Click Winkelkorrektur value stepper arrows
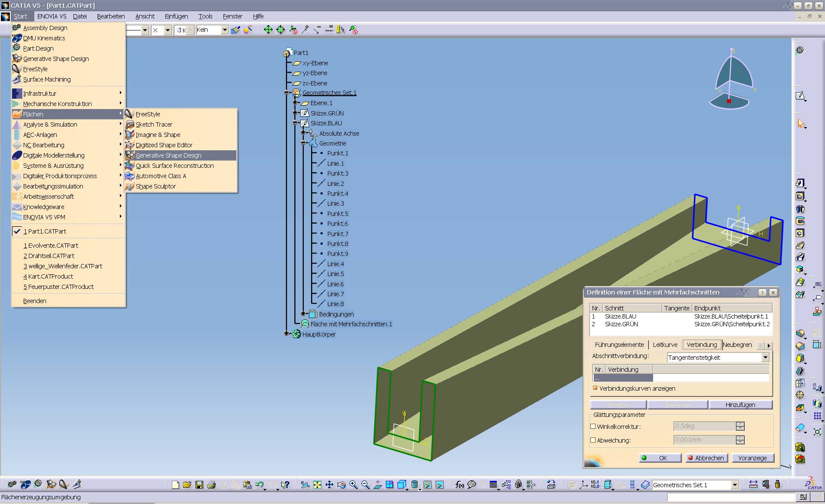The height and width of the screenshot is (504, 825). 740,426
